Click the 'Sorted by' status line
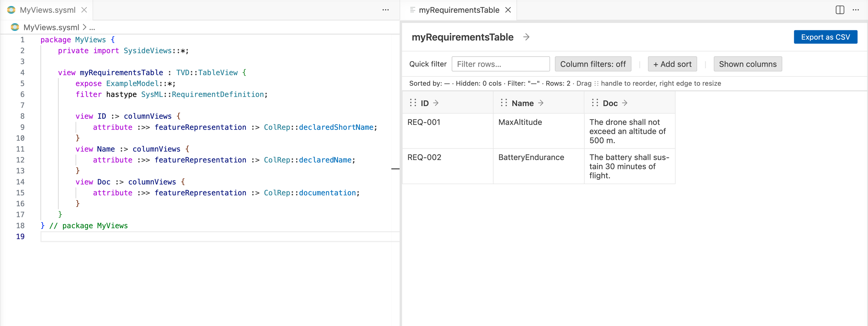Viewport: 868px width, 326px height. click(x=565, y=83)
